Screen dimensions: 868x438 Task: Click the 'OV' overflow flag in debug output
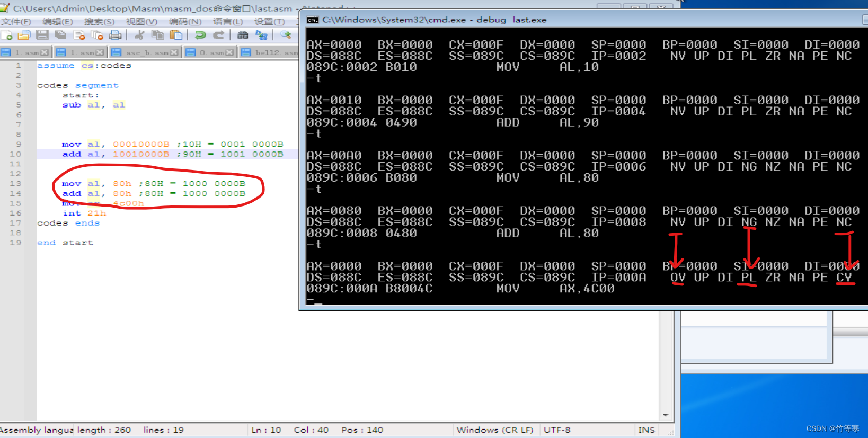tap(678, 278)
